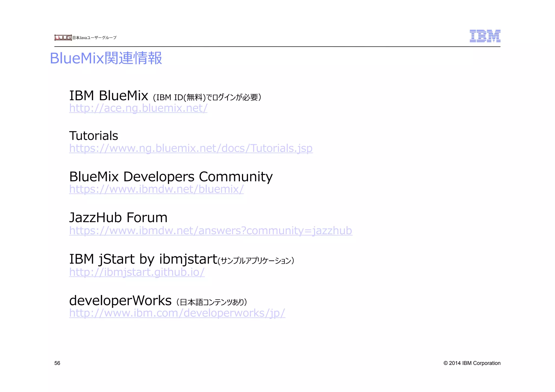Select 'IBM jStart by ibmjstart' text
Screen dimensions: 555x392
tap(143, 259)
